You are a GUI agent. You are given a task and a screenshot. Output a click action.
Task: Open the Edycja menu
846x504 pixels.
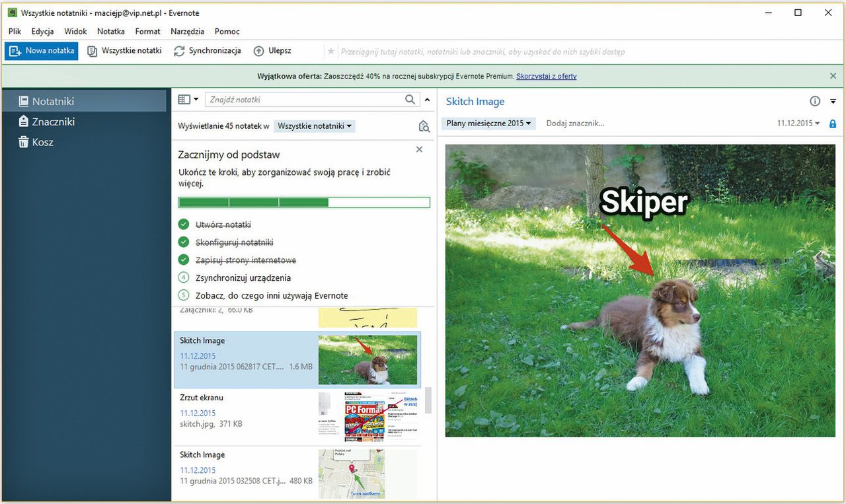(42, 31)
